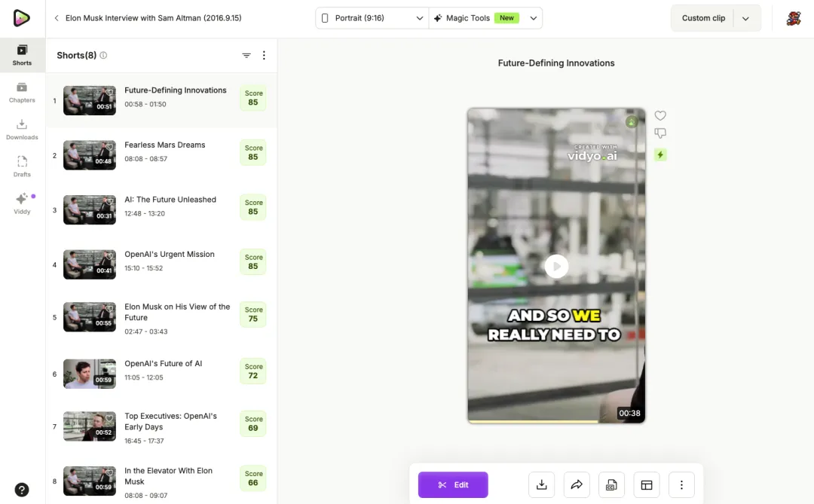Open In the Elevator With Elon Musk clip
Screen dimensions: 814x504
[x=168, y=476]
